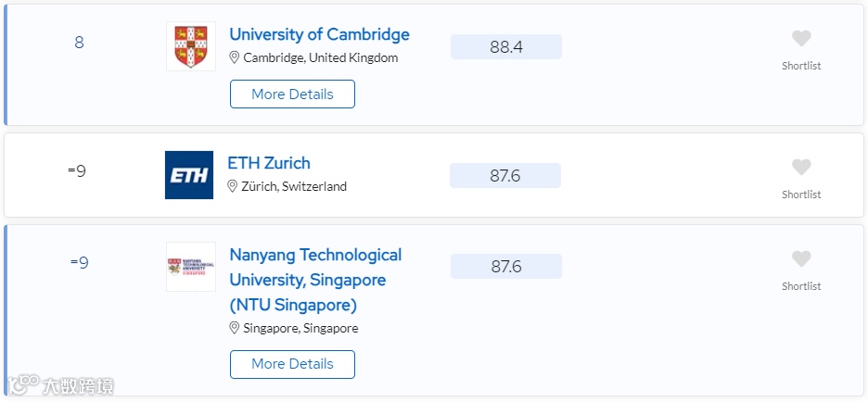
Task: Open the University of Cambridge link
Action: [x=319, y=34]
